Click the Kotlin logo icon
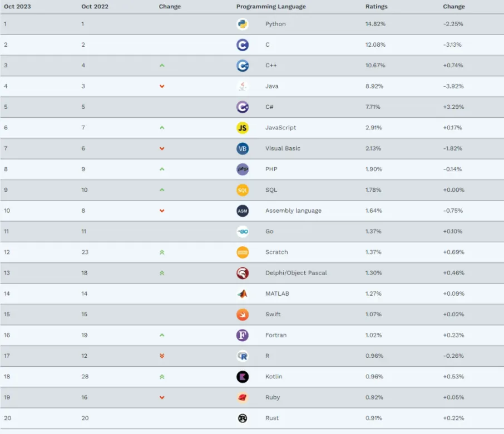Screen dimensions: 504x434 coord(242,377)
